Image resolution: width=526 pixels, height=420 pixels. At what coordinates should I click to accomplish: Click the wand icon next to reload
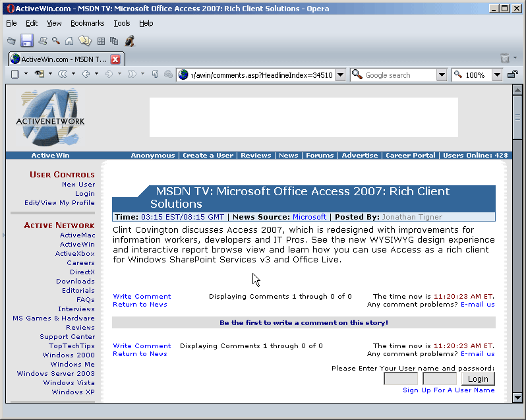click(x=155, y=74)
